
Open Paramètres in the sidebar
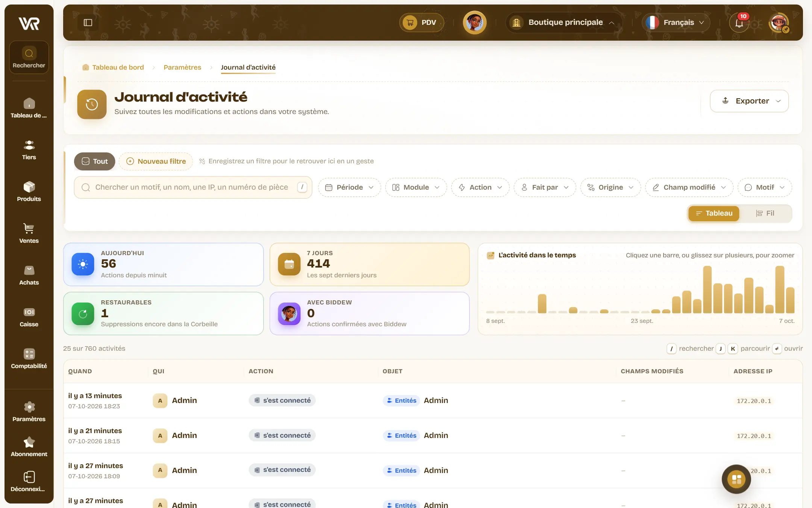[x=29, y=412]
